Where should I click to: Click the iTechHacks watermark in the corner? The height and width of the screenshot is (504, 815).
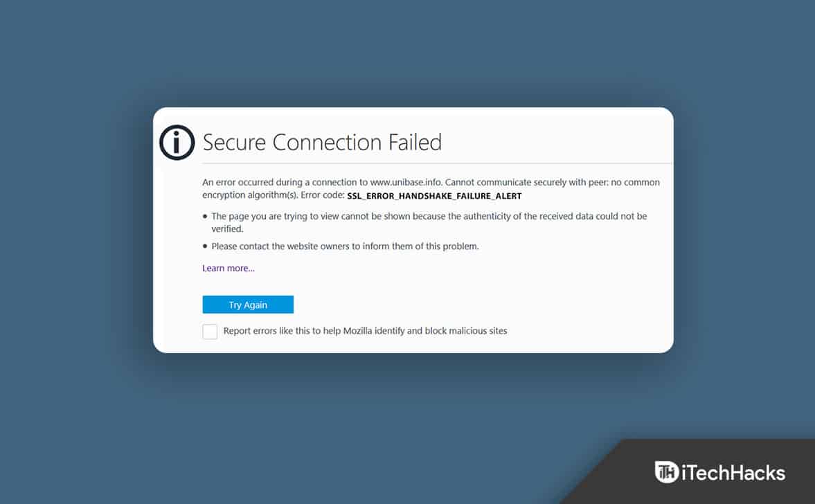[x=720, y=472]
